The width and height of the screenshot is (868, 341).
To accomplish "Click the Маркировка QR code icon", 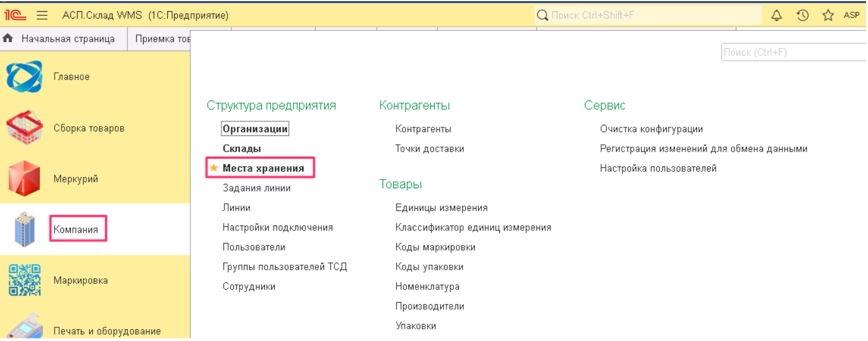I will tap(24, 280).
